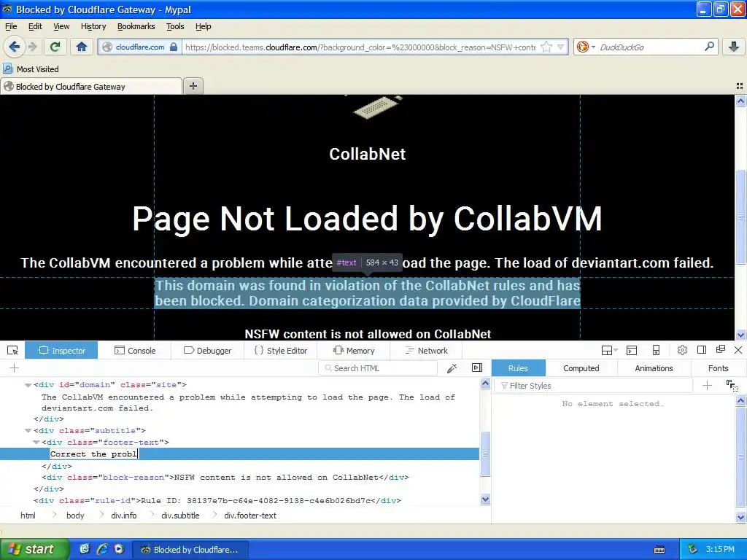747x560 pixels.
Task: Go back with the browser Back arrow
Action: coord(14,47)
